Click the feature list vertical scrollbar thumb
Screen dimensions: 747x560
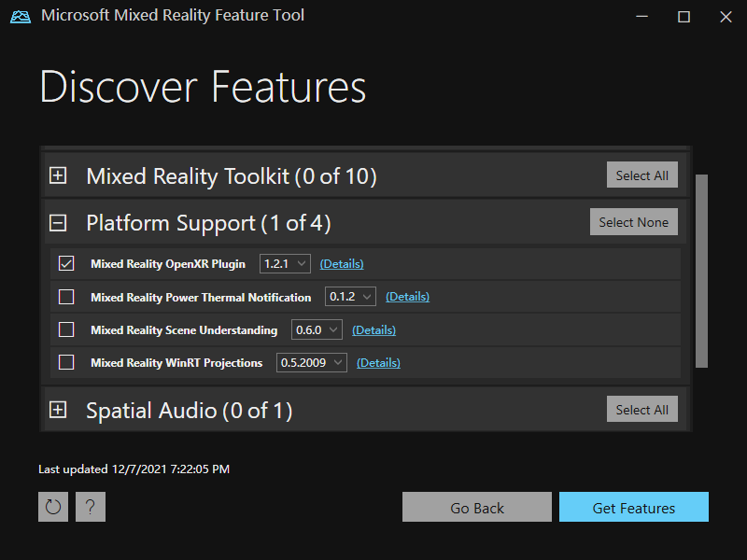point(701,271)
